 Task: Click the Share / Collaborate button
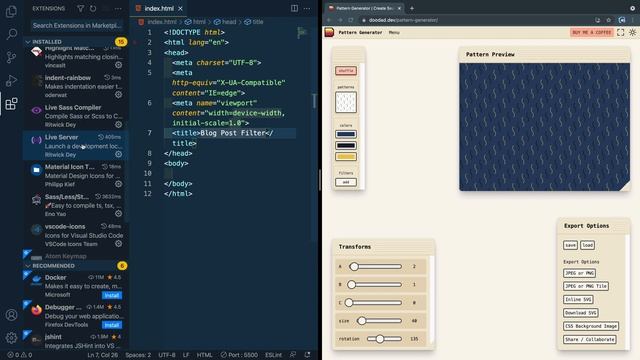pos(589,339)
